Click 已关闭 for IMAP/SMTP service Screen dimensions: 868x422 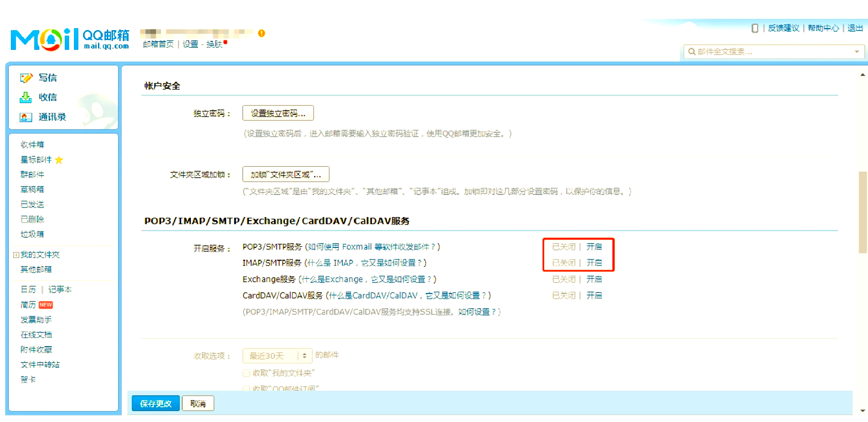(564, 263)
